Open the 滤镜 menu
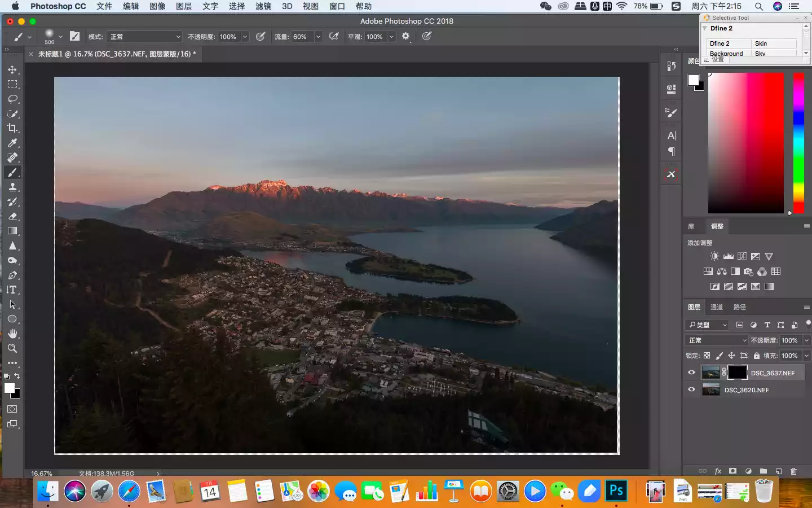Viewport: 812px width, 508px height. click(x=263, y=6)
